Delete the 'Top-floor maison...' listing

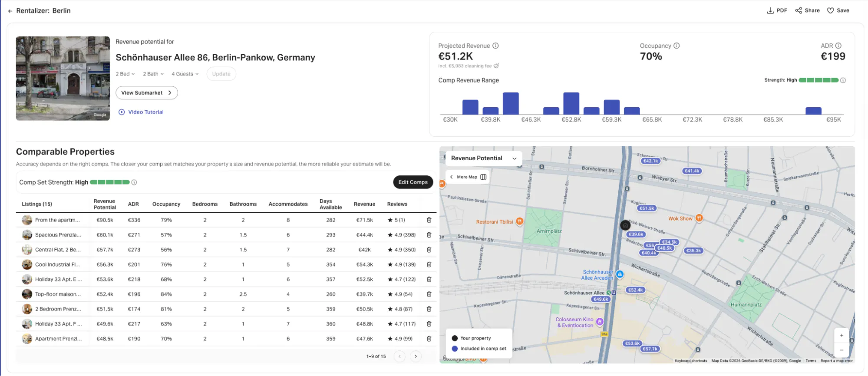[x=429, y=294]
